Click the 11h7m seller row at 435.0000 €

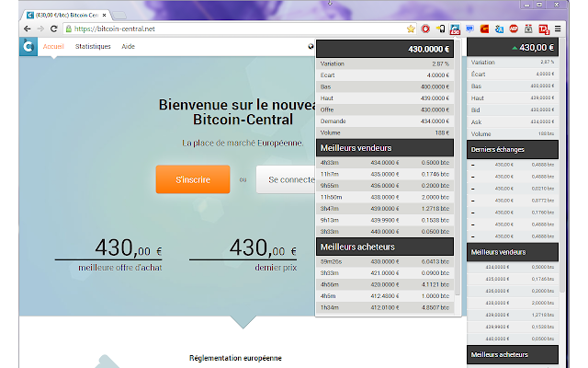pyautogui.click(x=385, y=174)
